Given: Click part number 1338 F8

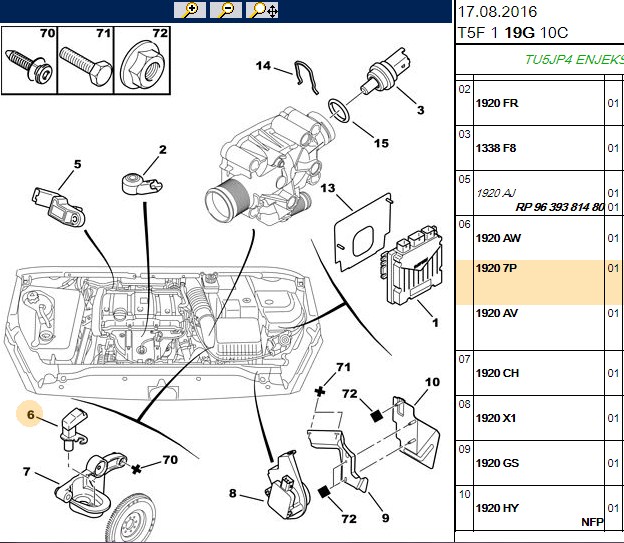Looking at the screenshot, I should click(x=496, y=148).
